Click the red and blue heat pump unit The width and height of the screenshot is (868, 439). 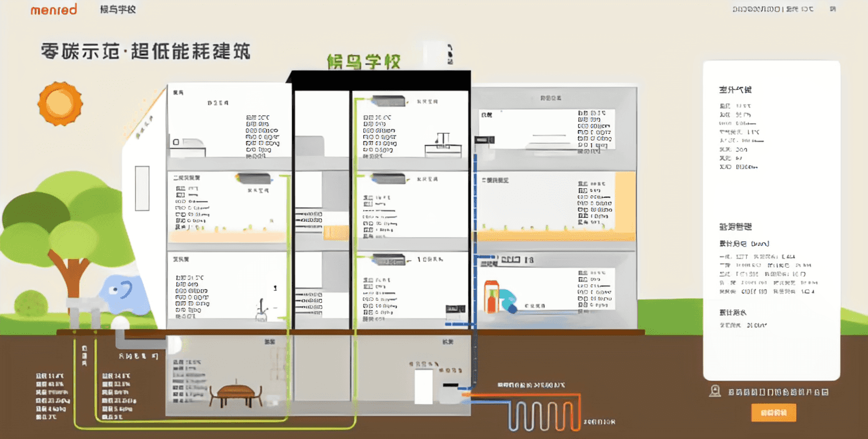(499, 297)
